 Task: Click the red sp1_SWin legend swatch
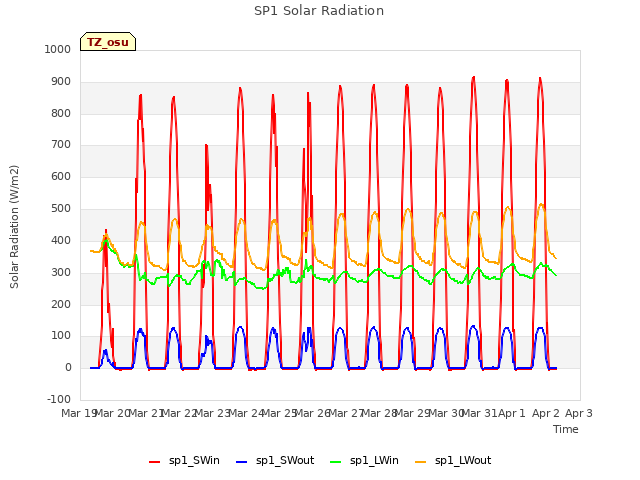point(155,462)
